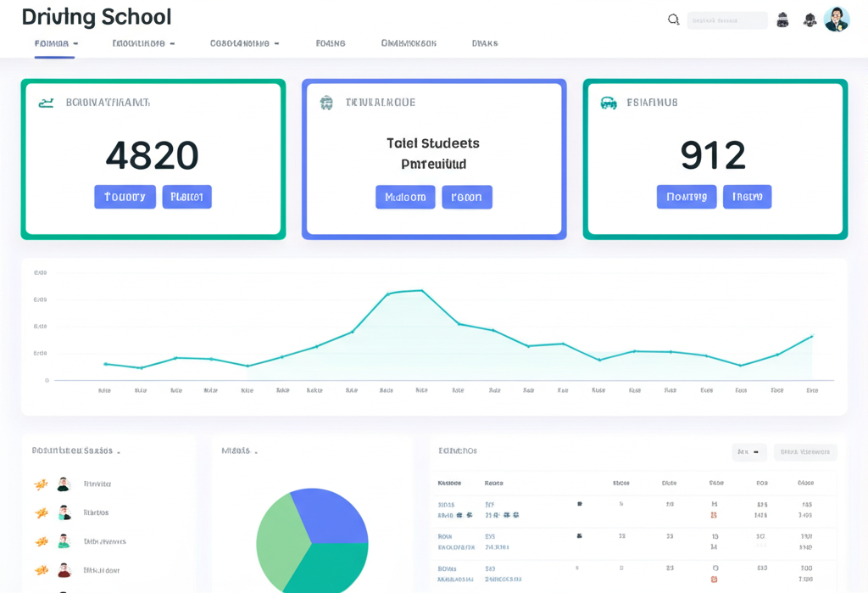The image size is (868, 593).
Task: Click inside the top search input field
Action: tap(726, 19)
